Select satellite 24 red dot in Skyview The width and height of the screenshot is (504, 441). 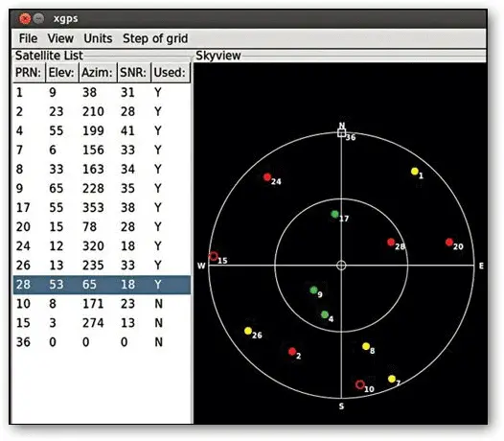[x=266, y=177]
